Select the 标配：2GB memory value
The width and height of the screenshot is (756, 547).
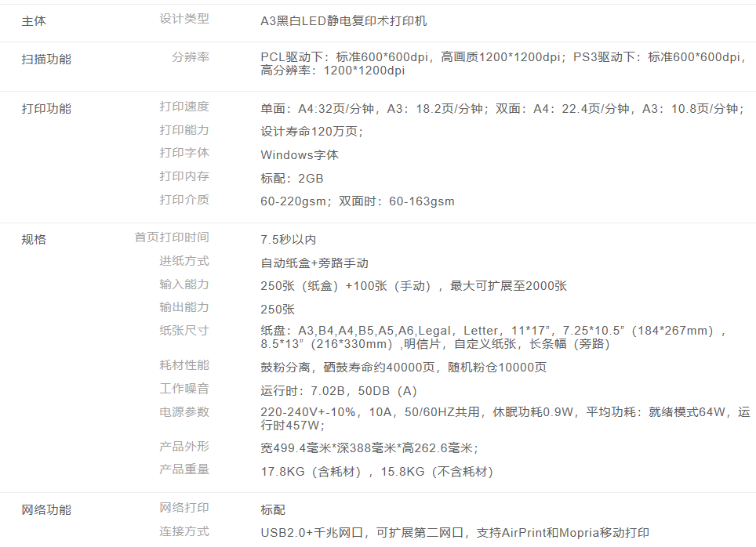292,179
